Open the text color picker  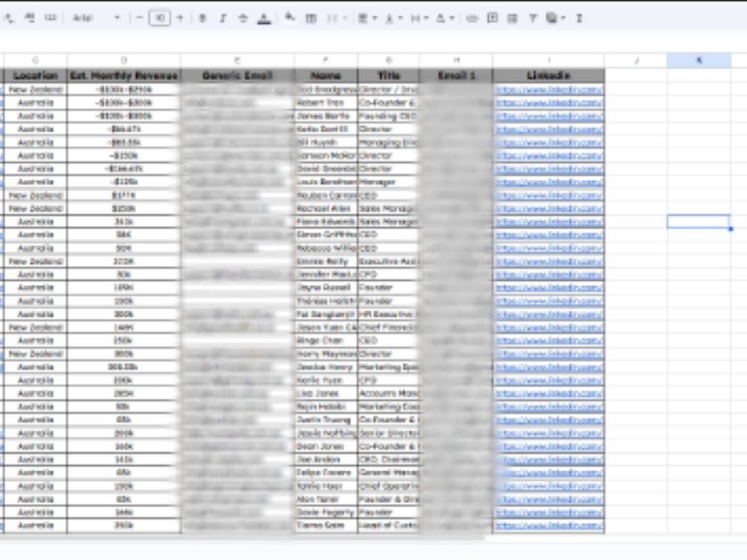pos(264,18)
